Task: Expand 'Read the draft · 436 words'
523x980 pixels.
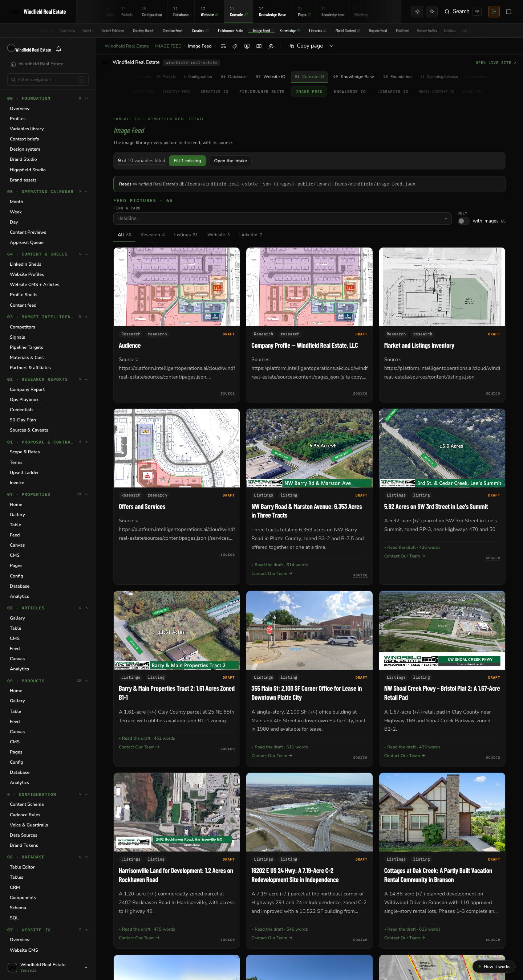Action: tap(412, 547)
